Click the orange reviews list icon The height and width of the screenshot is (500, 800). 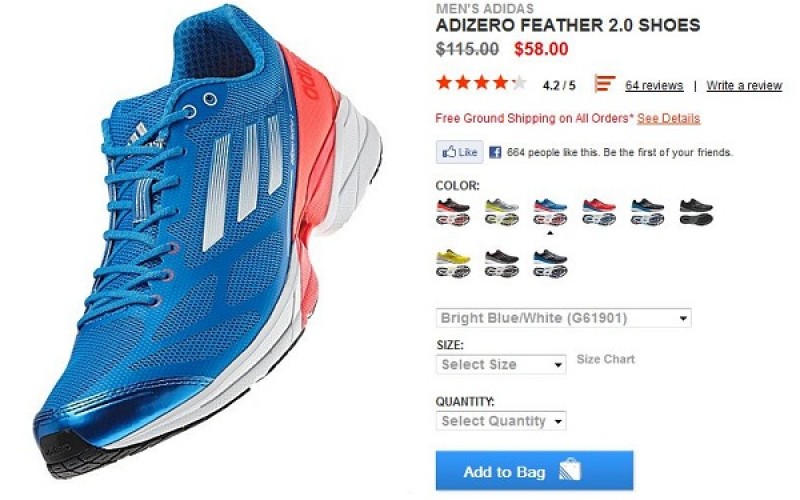click(605, 83)
